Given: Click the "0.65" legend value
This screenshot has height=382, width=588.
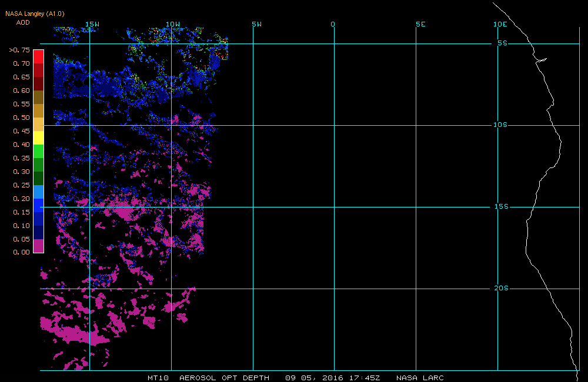Looking at the screenshot, I should 21,77.
